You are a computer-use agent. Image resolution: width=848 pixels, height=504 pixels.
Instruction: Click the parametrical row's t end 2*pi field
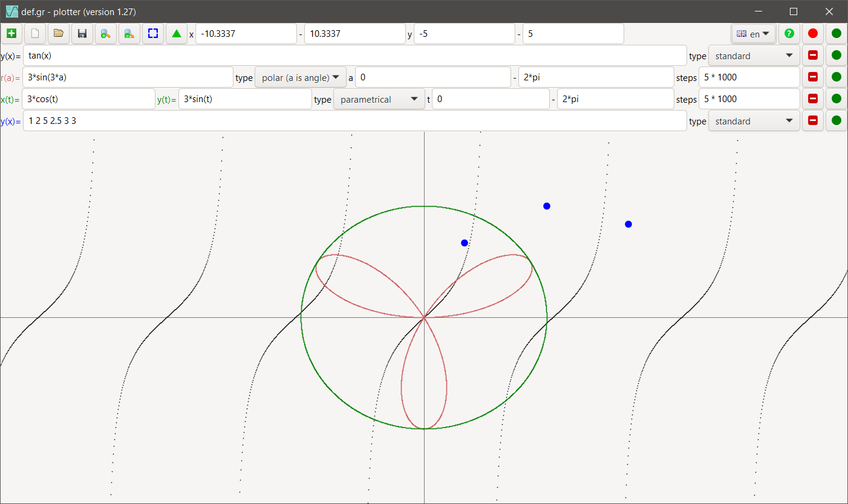pyautogui.click(x=616, y=99)
